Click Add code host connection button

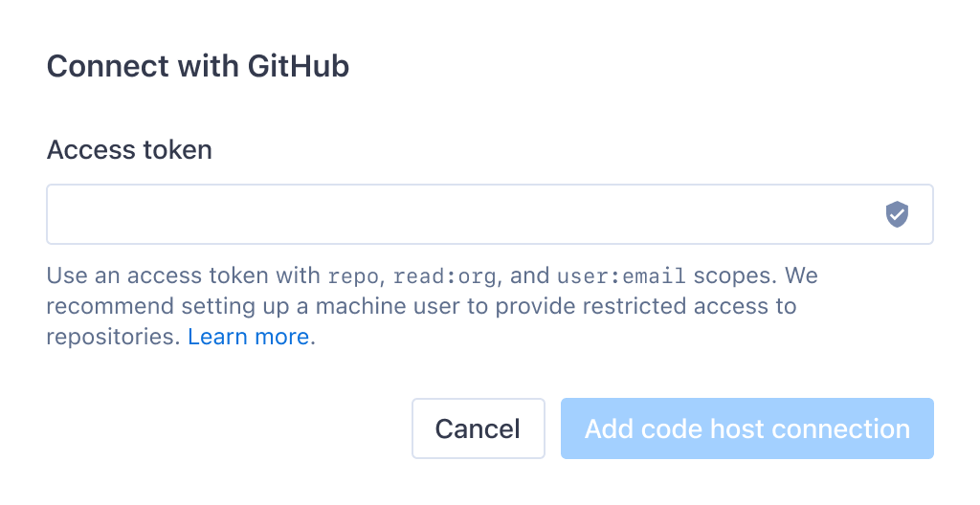click(747, 428)
